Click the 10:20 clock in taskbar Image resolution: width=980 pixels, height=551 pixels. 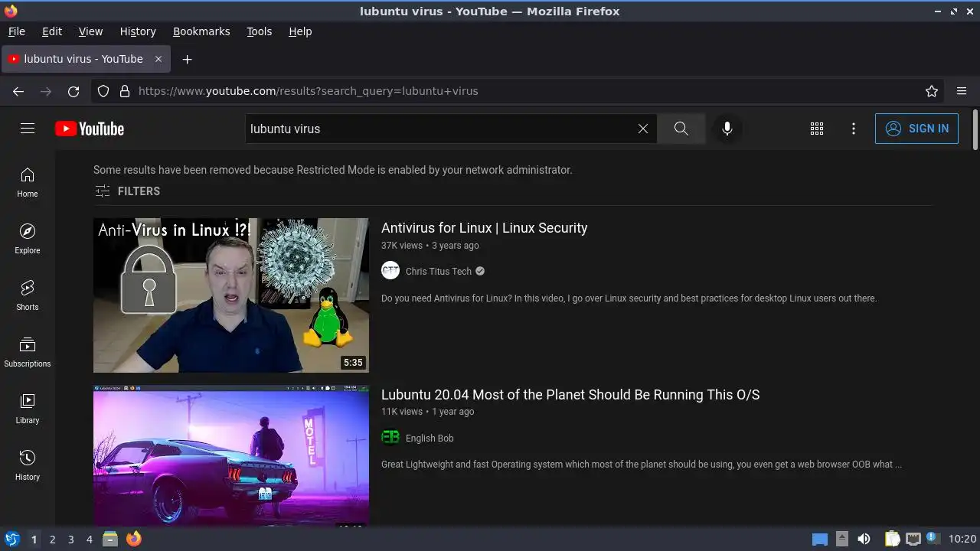pyautogui.click(x=962, y=539)
